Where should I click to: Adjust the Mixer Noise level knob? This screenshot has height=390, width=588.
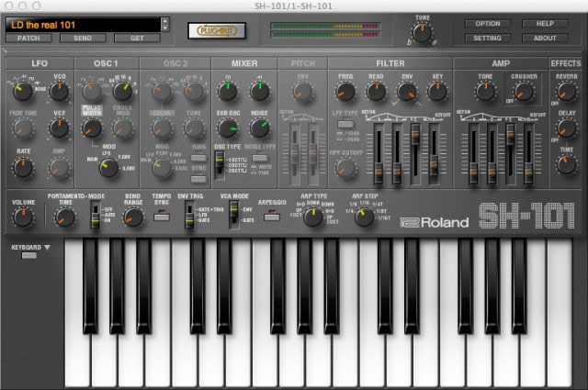tap(259, 128)
